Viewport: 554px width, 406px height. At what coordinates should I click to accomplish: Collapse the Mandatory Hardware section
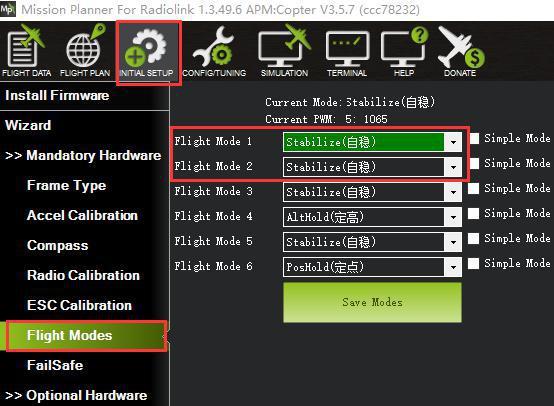point(83,155)
